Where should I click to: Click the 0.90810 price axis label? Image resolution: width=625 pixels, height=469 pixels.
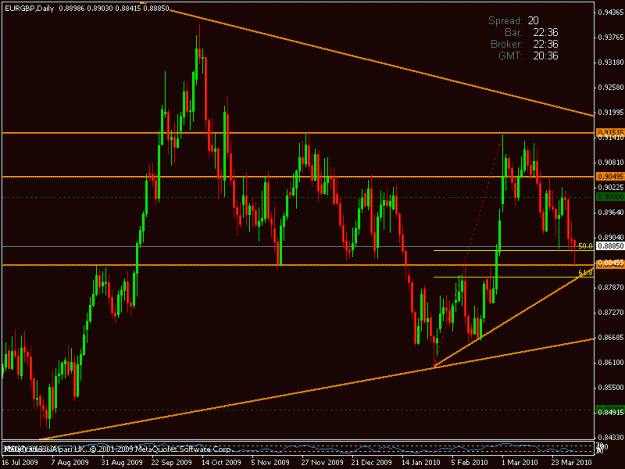[x=611, y=162]
